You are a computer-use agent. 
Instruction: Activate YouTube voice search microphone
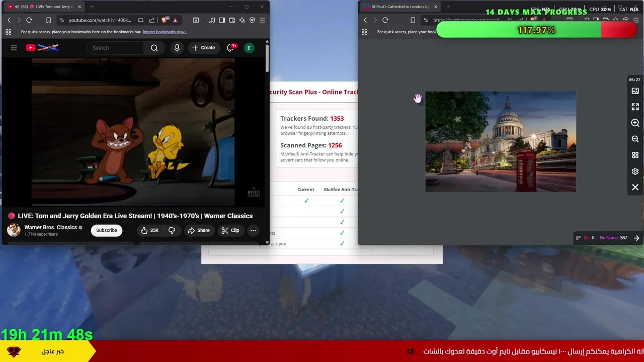point(177,48)
